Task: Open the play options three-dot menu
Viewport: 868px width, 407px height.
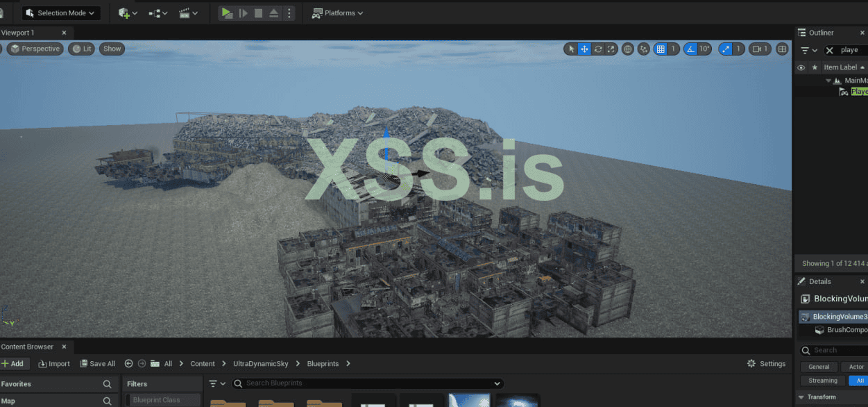Action: tap(289, 13)
